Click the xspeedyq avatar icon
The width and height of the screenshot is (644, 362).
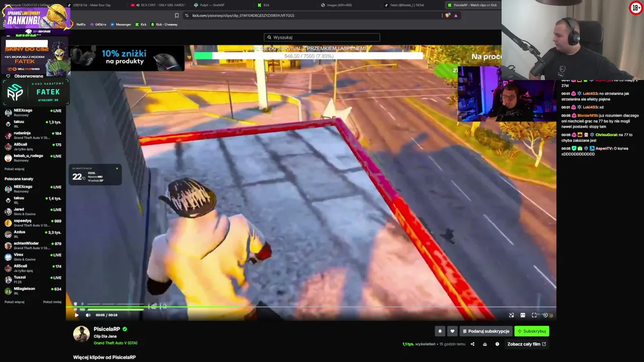(8, 223)
